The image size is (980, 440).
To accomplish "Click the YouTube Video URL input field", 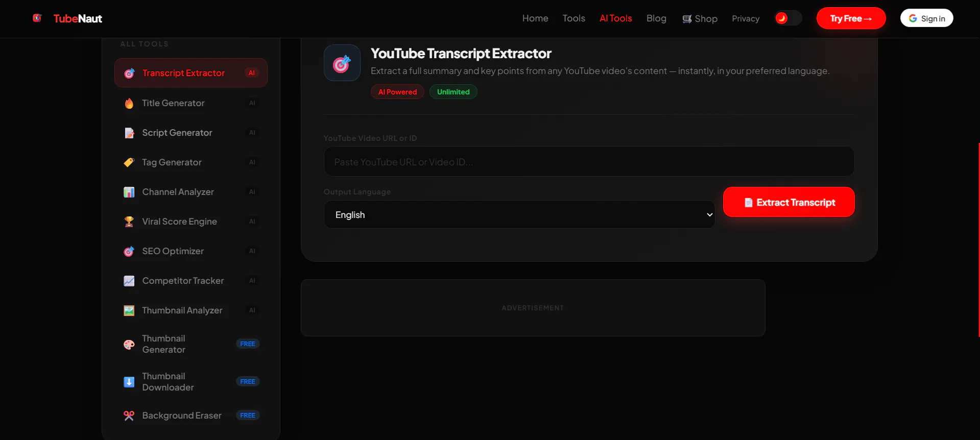I will tap(589, 162).
